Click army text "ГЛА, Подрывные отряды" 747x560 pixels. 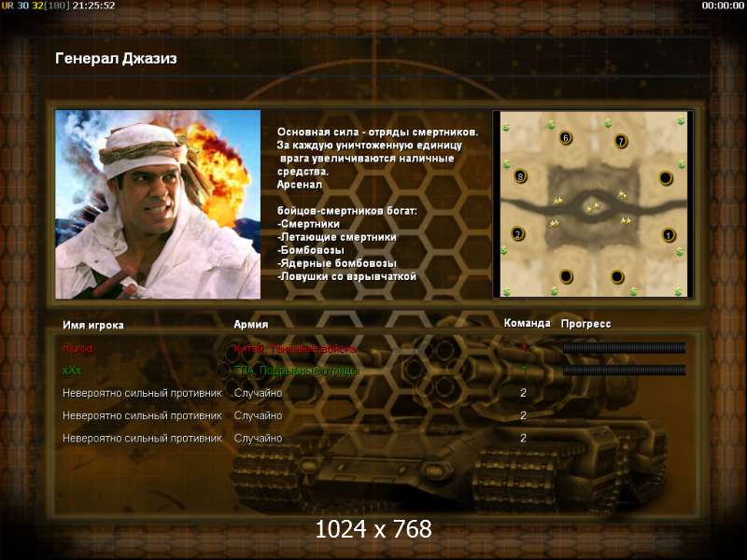point(295,371)
